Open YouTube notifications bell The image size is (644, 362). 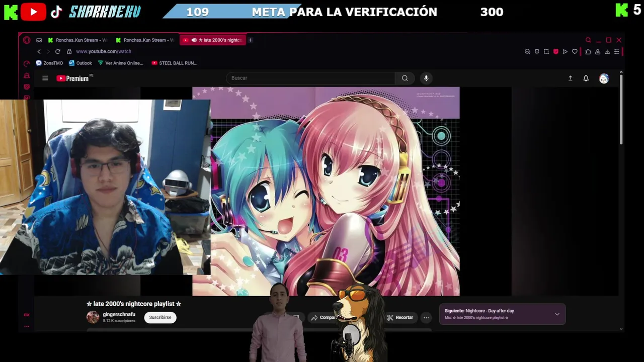pos(586,78)
